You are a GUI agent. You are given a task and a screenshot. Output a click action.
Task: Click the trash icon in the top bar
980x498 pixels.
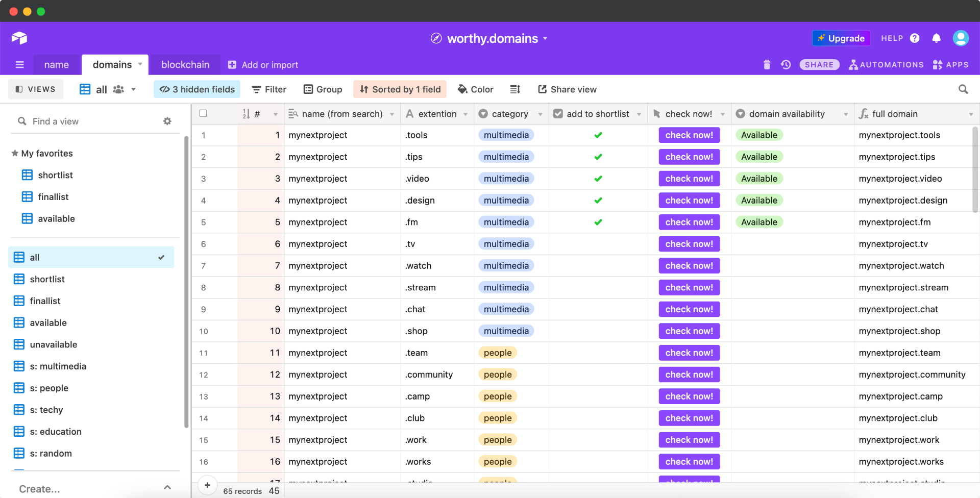767,65
